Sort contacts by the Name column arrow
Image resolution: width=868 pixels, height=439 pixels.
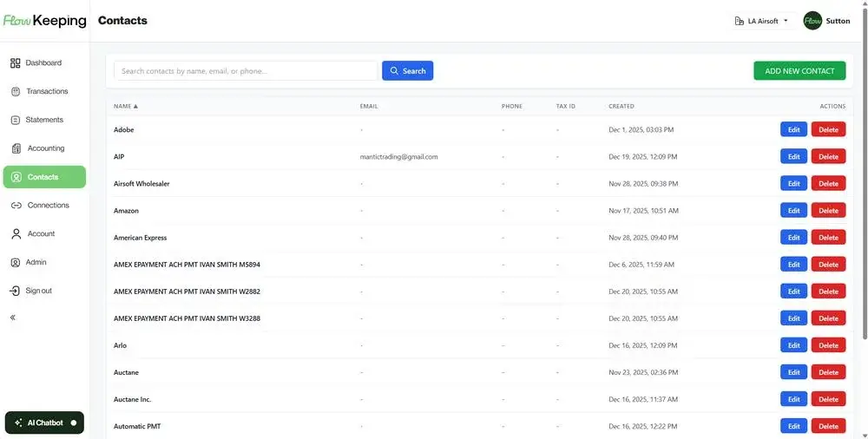(x=135, y=107)
